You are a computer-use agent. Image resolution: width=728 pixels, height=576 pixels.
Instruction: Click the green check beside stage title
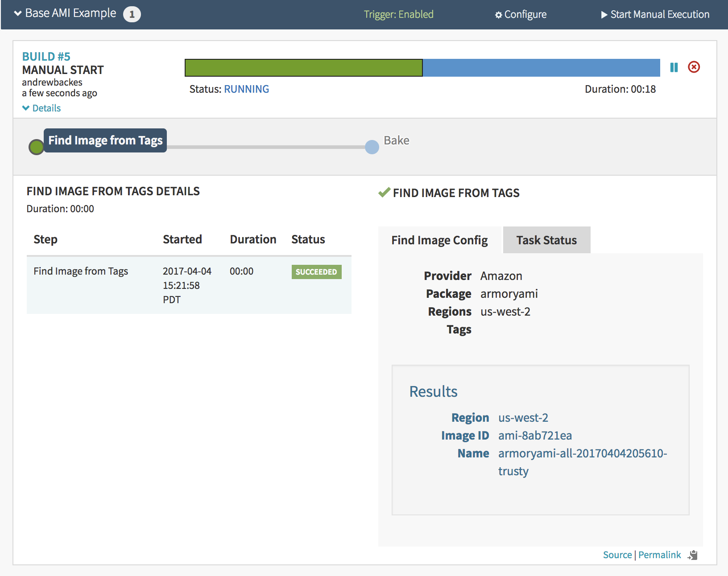point(384,193)
